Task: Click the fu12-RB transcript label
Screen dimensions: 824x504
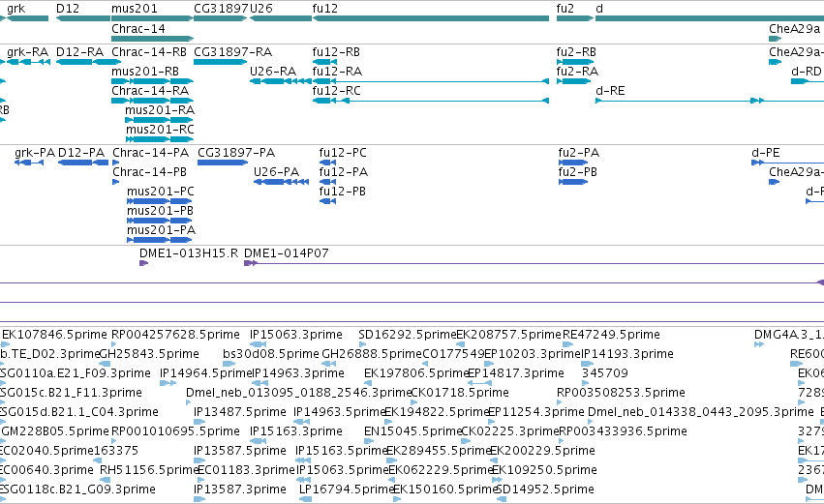Action: pyautogui.click(x=336, y=52)
